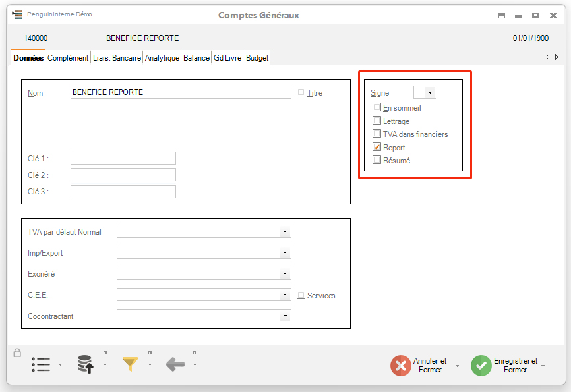The width and height of the screenshot is (571, 392).
Task: Click the PenguinInterne app menu icon
Action: [x=17, y=14]
